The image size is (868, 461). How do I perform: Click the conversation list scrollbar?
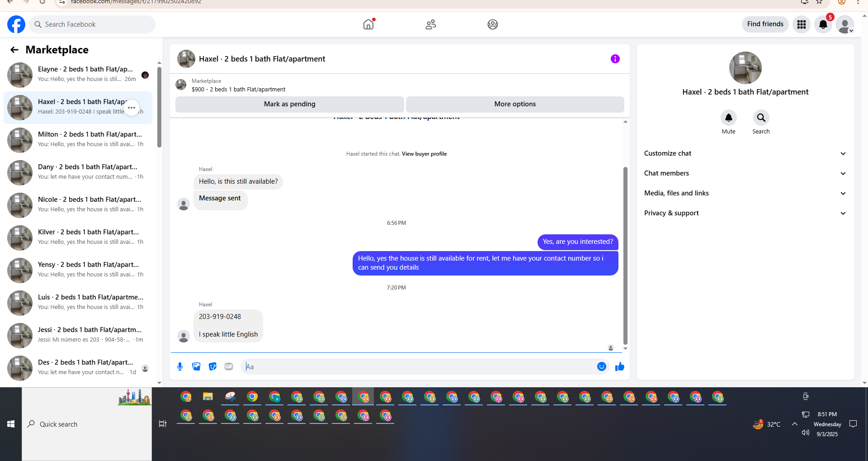[x=159, y=107]
